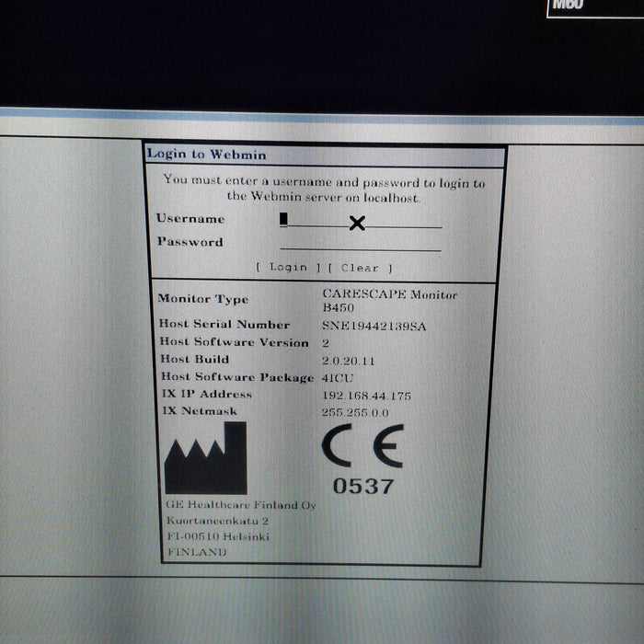Click the 'Monitor Type' label
644x644 pixels.
[x=203, y=299]
